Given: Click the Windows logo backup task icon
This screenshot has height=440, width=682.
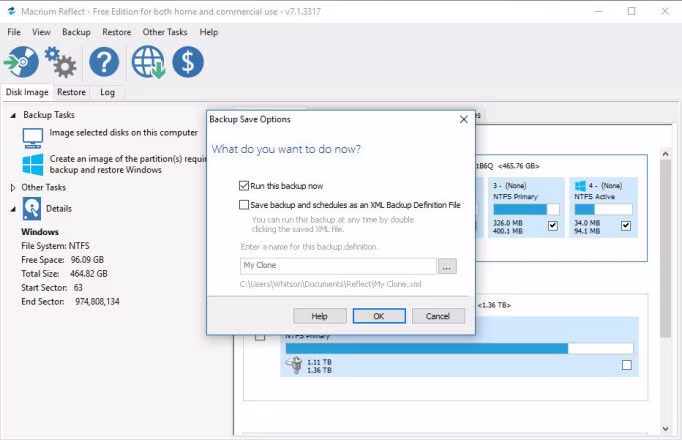Looking at the screenshot, I should click(x=33, y=164).
